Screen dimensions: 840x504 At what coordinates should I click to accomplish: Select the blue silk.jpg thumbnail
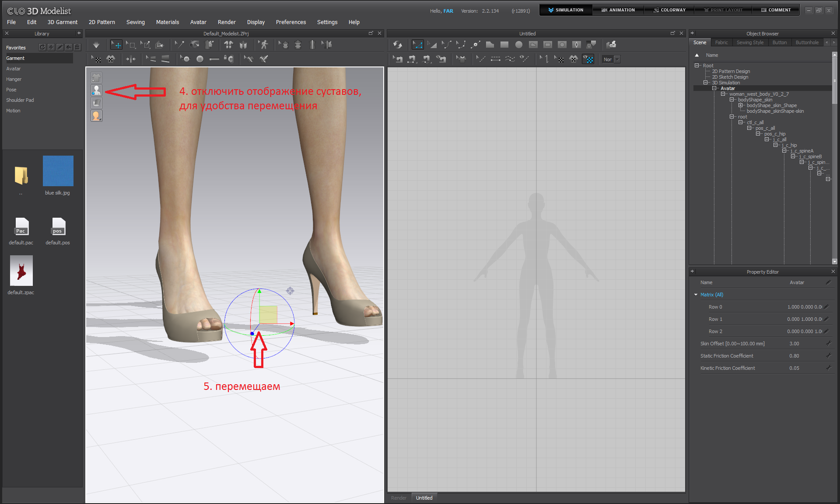pos(58,171)
